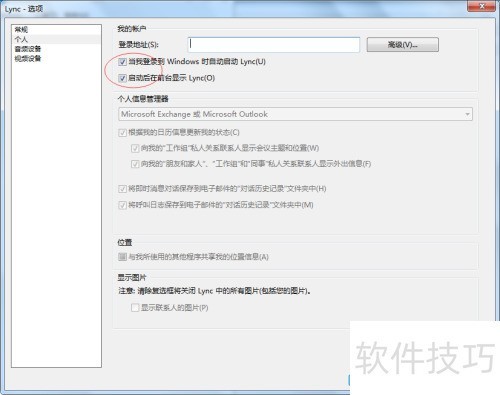Toggle 将呼叫日志保存 (M) checkbox

point(122,205)
